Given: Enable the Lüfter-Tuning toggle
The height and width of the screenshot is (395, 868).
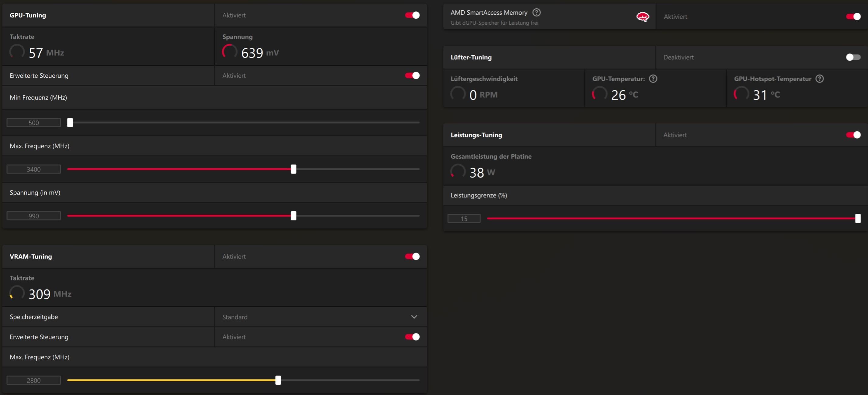Looking at the screenshot, I should (853, 57).
